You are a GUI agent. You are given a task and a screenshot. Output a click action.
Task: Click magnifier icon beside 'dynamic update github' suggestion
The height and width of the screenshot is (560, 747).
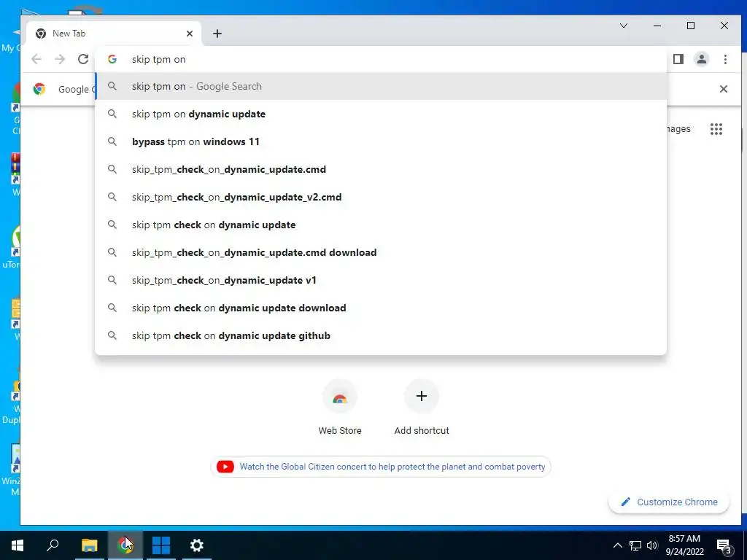coord(112,335)
